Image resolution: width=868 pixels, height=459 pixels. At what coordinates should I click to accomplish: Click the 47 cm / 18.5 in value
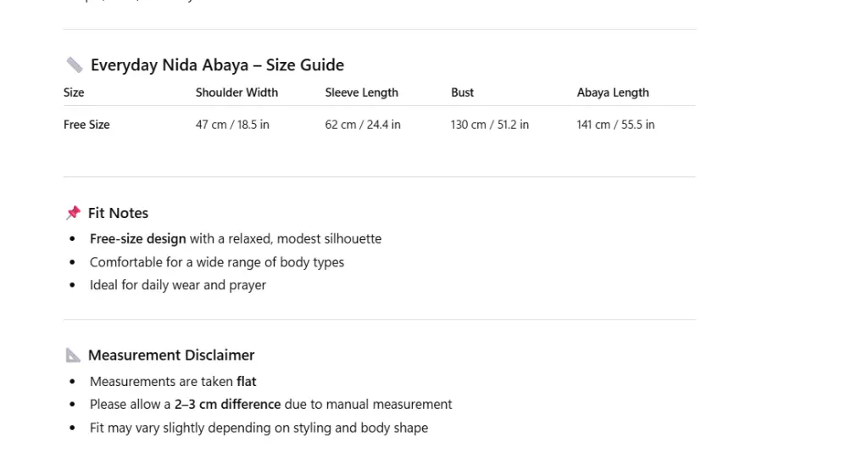[x=232, y=125]
